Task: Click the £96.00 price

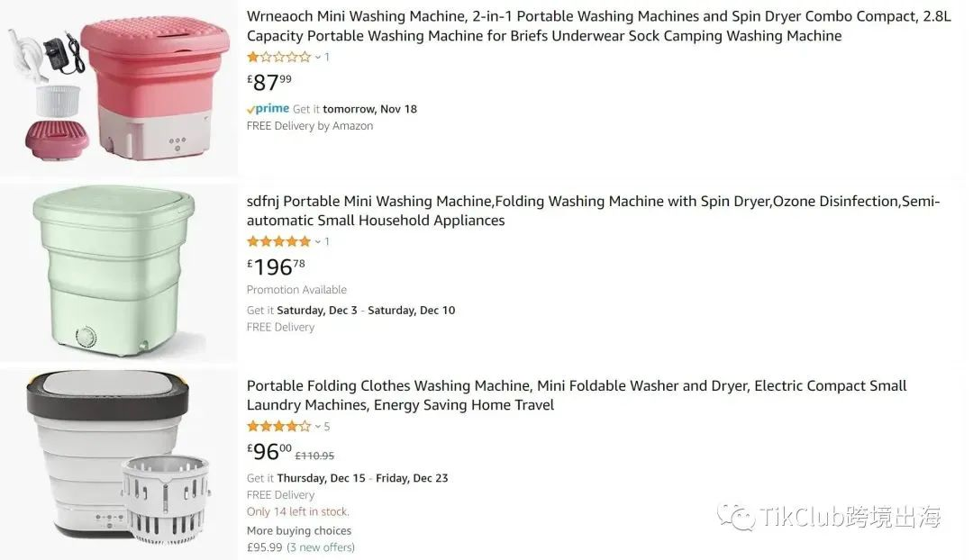Action: pyautogui.click(x=269, y=452)
